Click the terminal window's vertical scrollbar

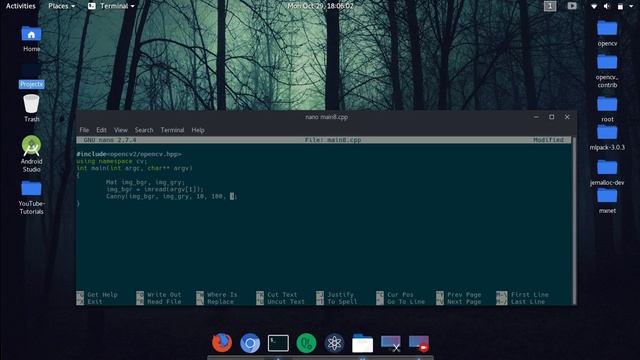tap(574, 220)
